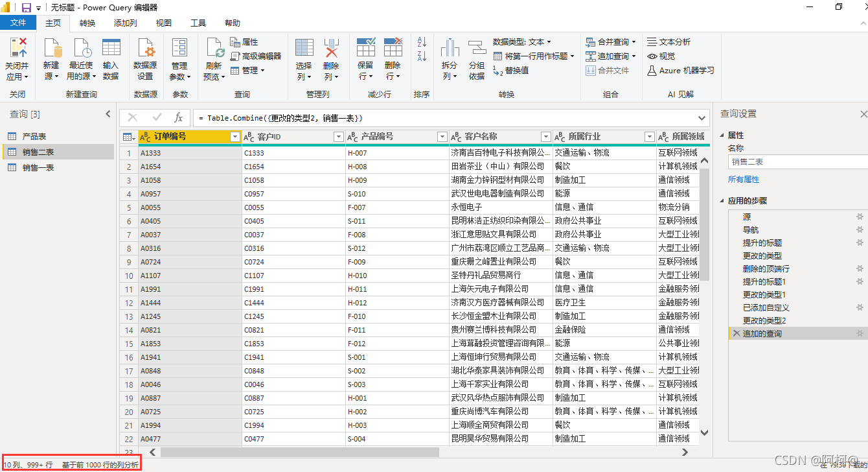
Task: Click the query name field 销售二表
Action: (x=798, y=161)
